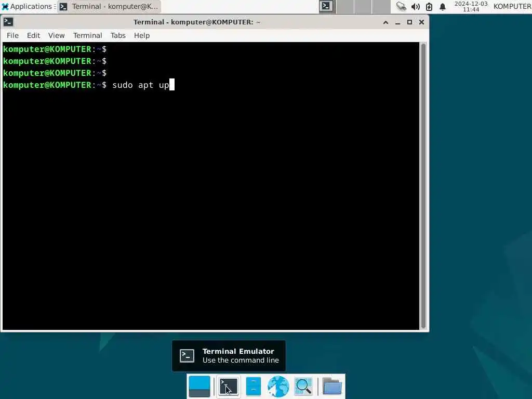
Task: Roll up the terminal window with the arrow button
Action: pyautogui.click(x=386, y=22)
